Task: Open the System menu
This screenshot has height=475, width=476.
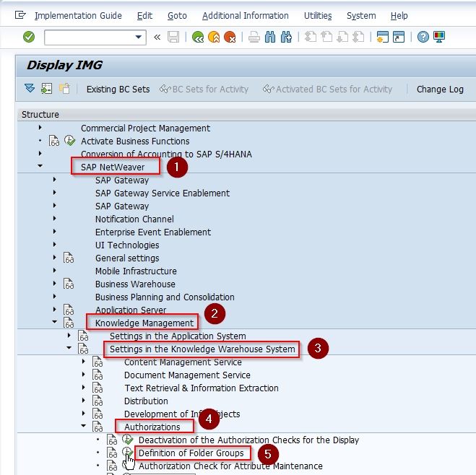Action: point(361,15)
